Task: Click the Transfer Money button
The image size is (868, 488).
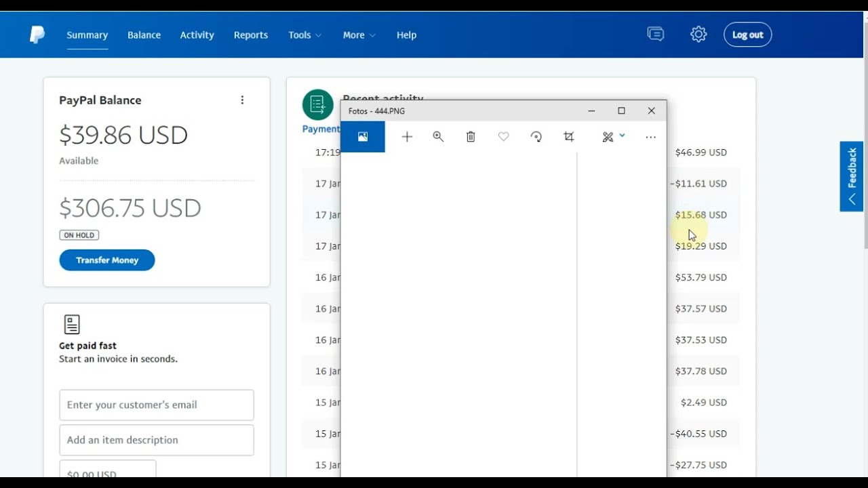Action: pyautogui.click(x=107, y=260)
